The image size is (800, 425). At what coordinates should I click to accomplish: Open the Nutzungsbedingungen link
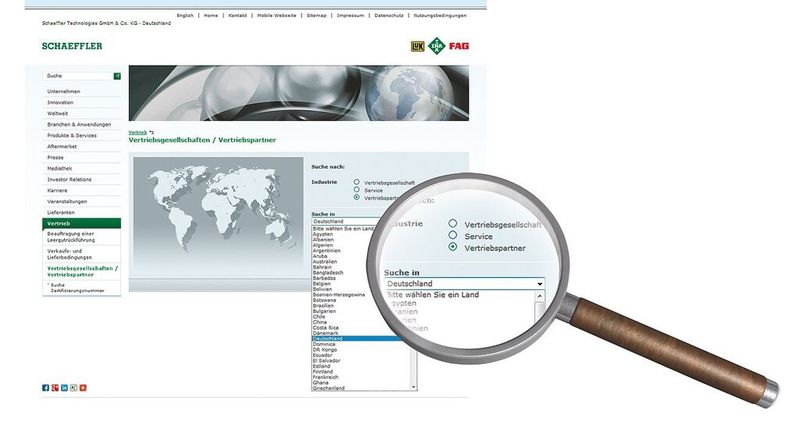tap(440, 16)
